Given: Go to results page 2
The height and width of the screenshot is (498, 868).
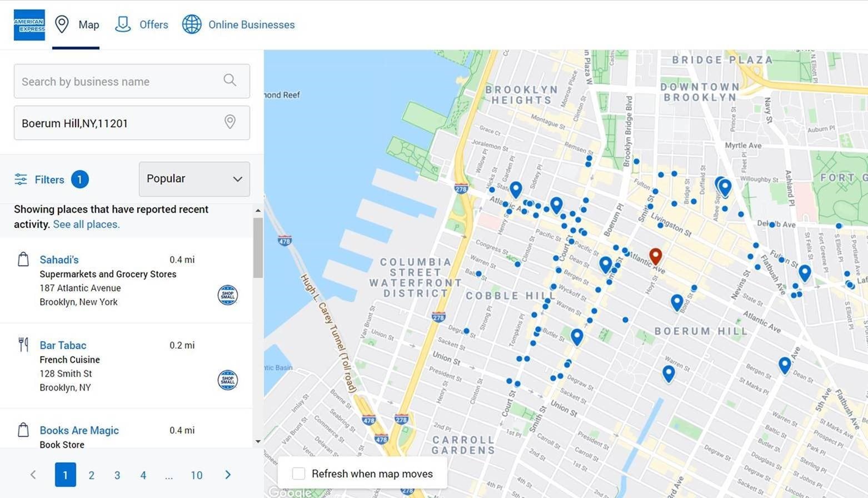Looking at the screenshot, I should [92, 475].
